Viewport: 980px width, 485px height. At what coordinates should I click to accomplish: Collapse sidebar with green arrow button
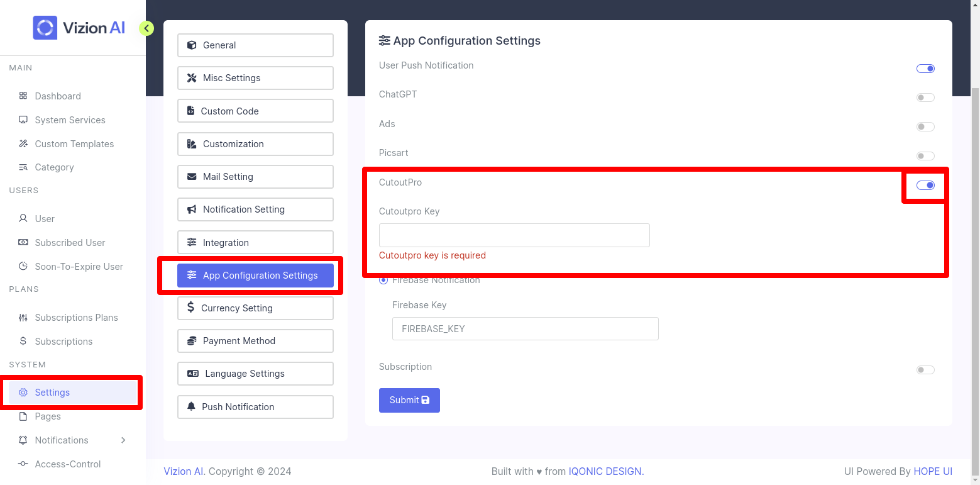click(x=146, y=28)
